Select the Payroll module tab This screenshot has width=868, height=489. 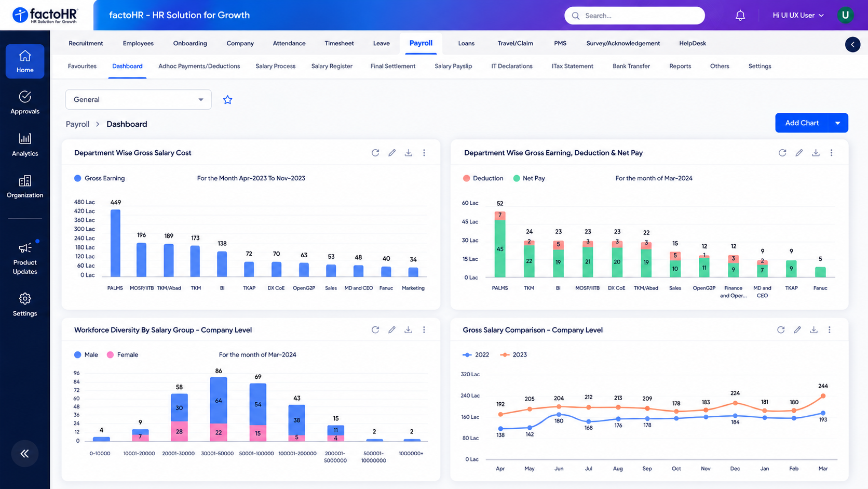click(x=421, y=43)
